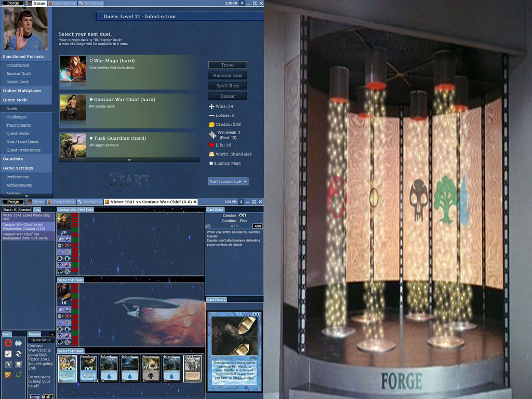Select the Swamp card in hand
The width and height of the screenshot is (532, 399).
[x=151, y=369]
